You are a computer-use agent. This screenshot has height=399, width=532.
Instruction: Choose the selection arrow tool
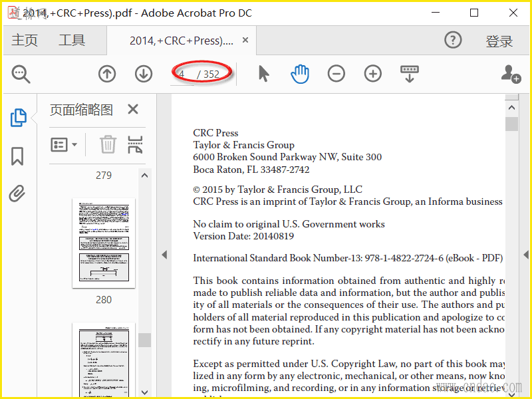click(x=263, y=74)
